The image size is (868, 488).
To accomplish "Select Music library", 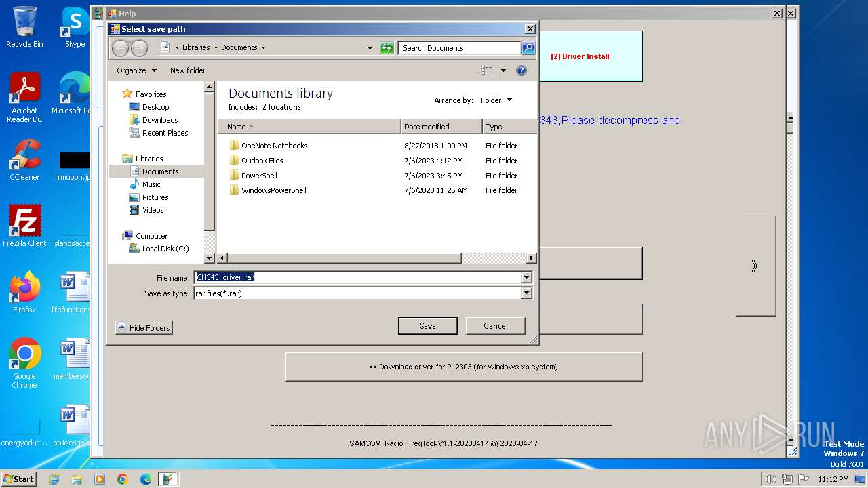I will point(144,184).
